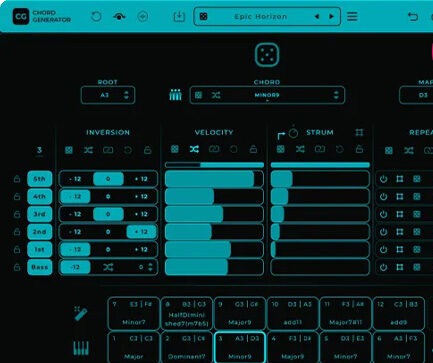Select chord pad 7 Minor7
Viewport: 433px width, 363px height.
(134, 313)
